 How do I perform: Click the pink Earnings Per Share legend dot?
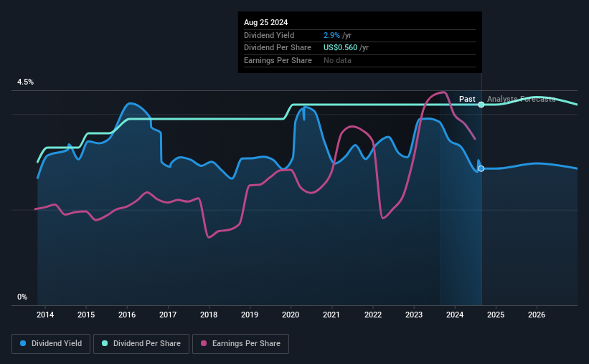[204, 343]
